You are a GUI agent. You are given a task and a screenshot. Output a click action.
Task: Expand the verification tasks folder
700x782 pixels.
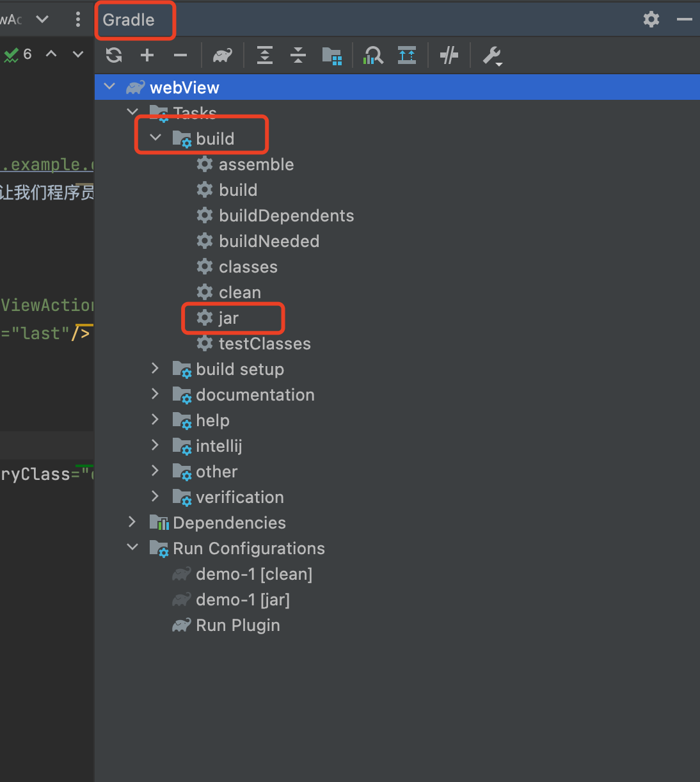155,497
